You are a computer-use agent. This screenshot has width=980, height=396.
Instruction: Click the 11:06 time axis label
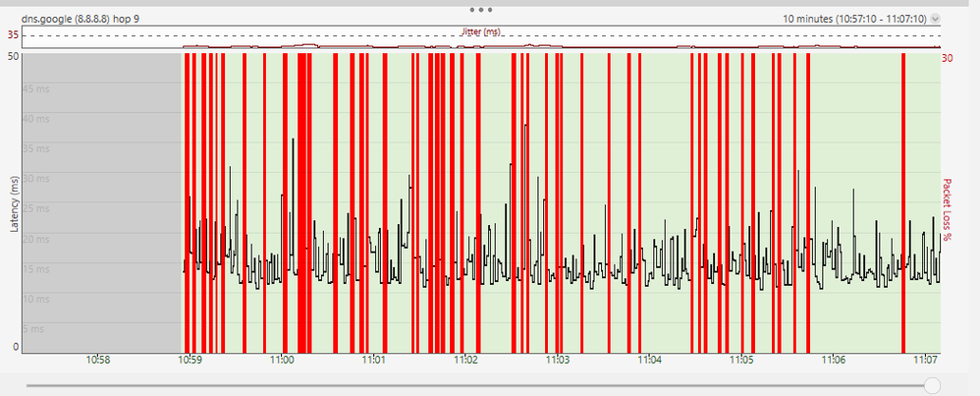[x=833, y=360]
